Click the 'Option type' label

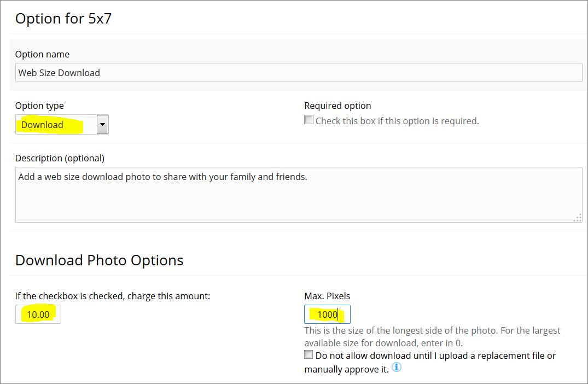click(39, 106)
